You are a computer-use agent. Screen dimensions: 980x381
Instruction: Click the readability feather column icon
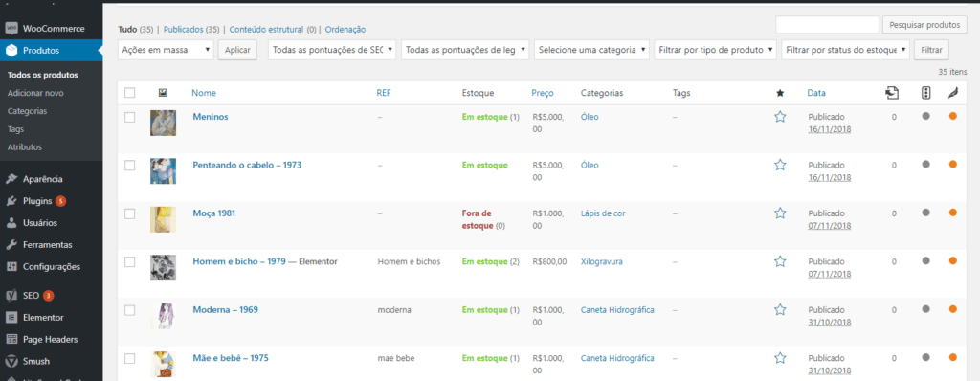953,93
